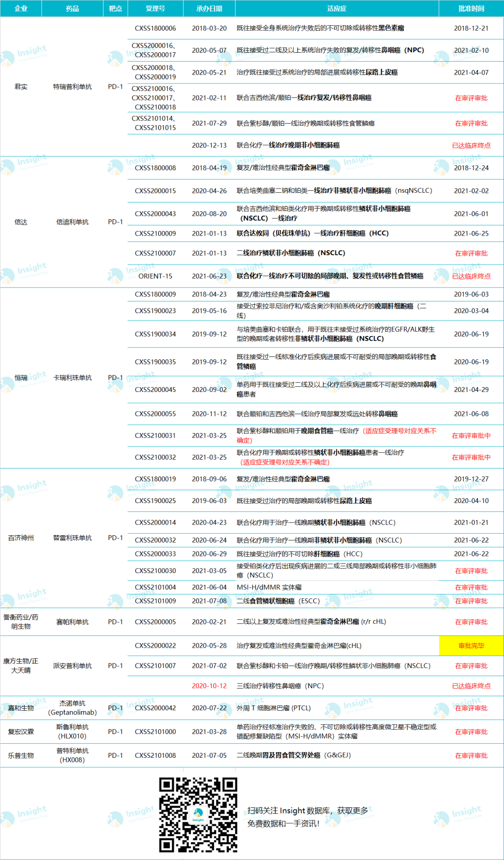Click the 企业 column header
Image resolution: width=504 pixels, height=860 pixels.
coord(21,8)
